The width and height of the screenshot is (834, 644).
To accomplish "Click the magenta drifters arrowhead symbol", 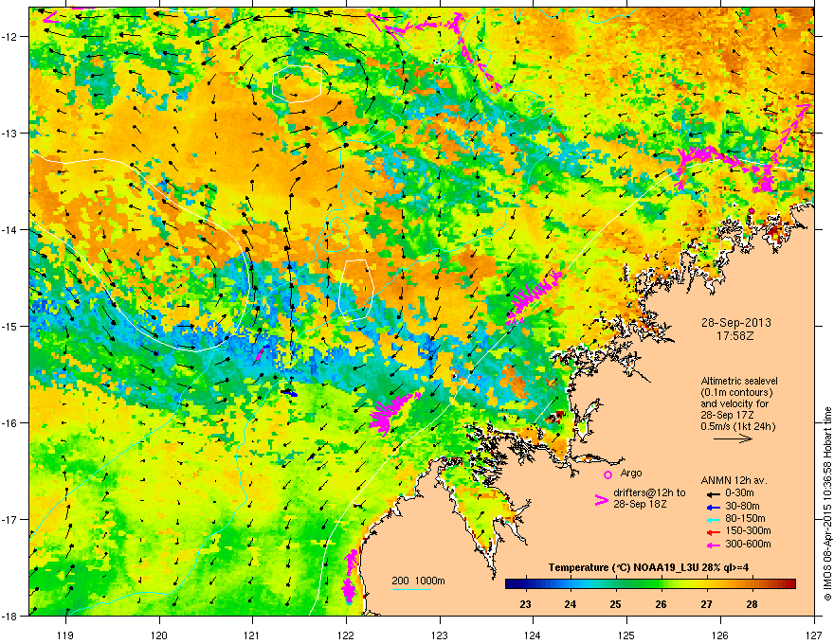I will coord(602,500).
